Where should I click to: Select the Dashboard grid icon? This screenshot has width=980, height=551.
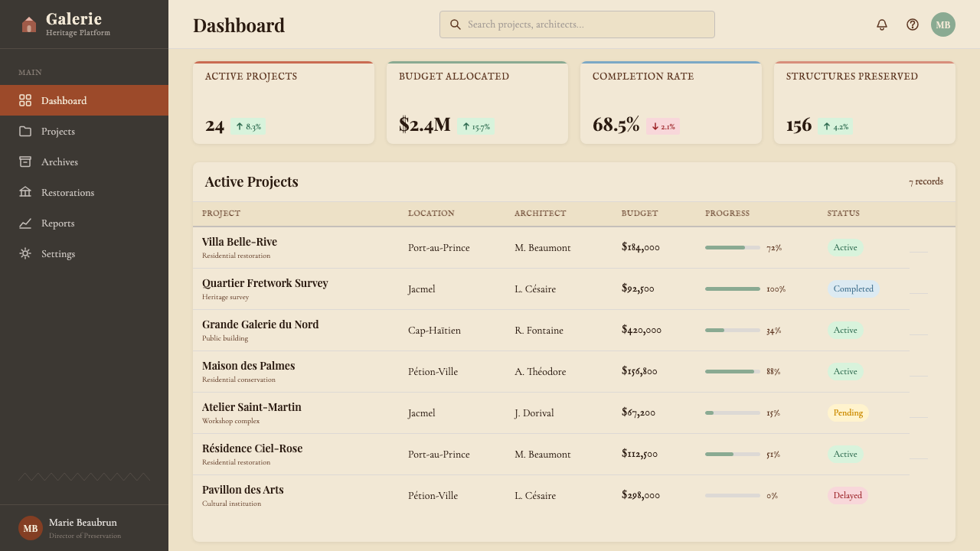[25, 100]
